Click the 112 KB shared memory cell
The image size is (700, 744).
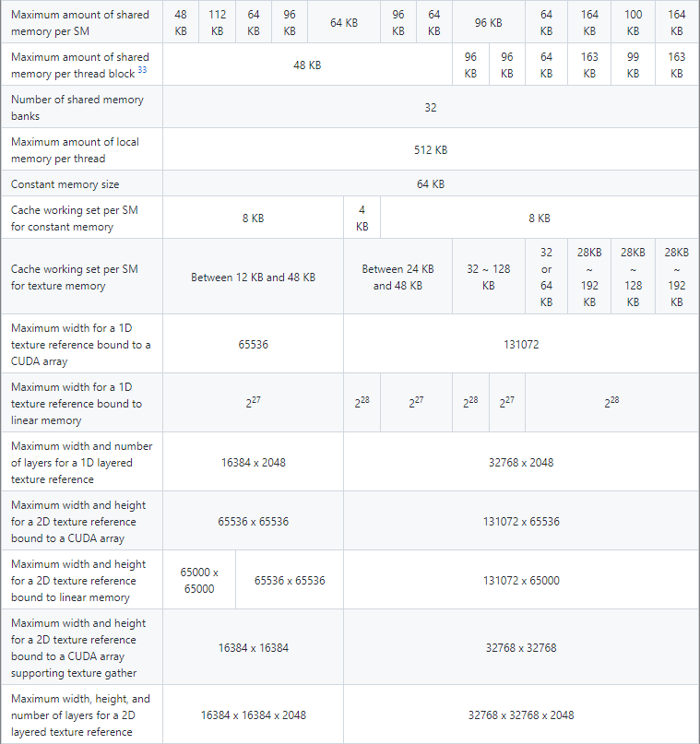pyautogui.click(x=217, y=22)
